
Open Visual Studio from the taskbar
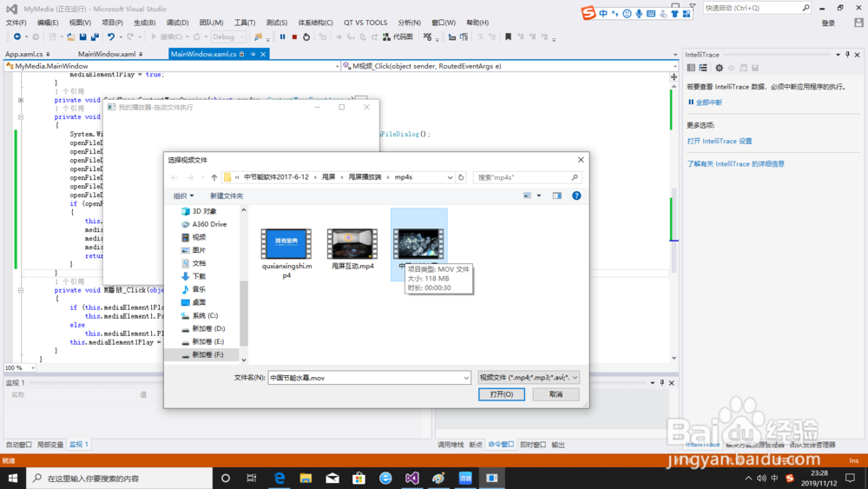tap(411, 478)
